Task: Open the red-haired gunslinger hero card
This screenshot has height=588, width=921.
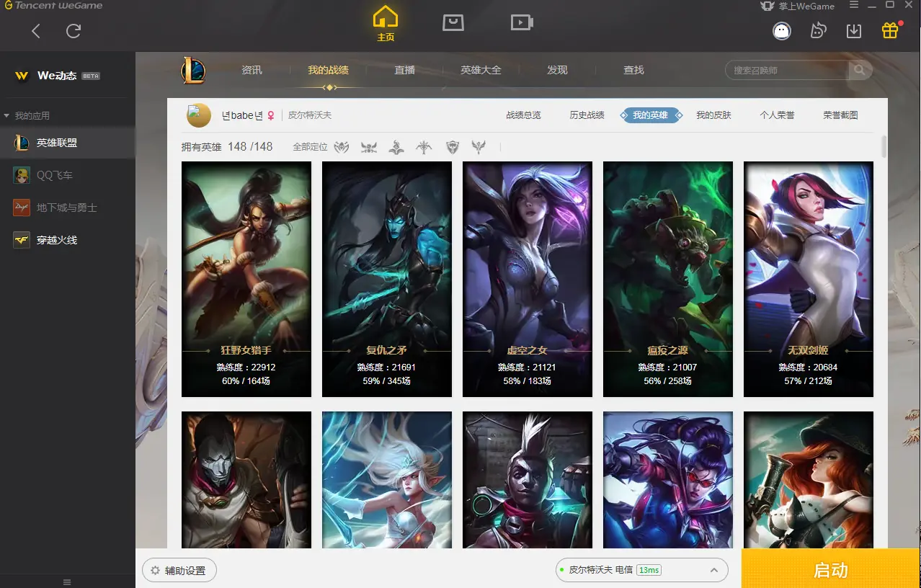Action: (x=809, y=481)
